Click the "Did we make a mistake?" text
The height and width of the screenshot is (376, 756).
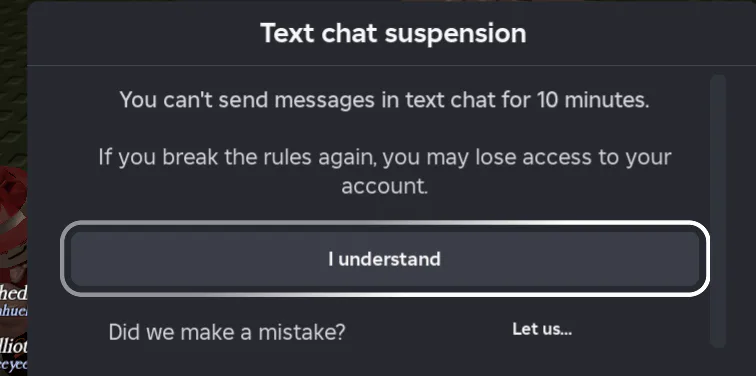[x=227, y=332]
